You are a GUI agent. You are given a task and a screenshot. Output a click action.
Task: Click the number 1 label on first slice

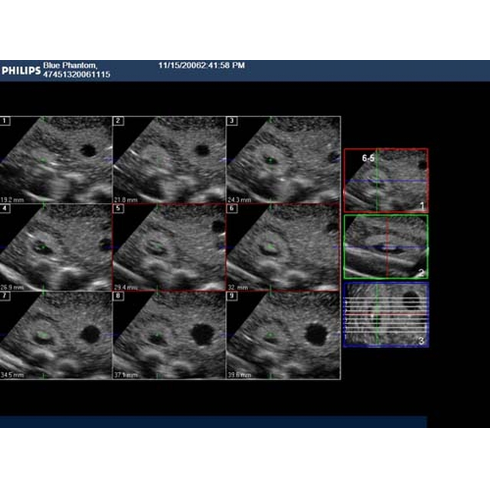click(5, 121)
